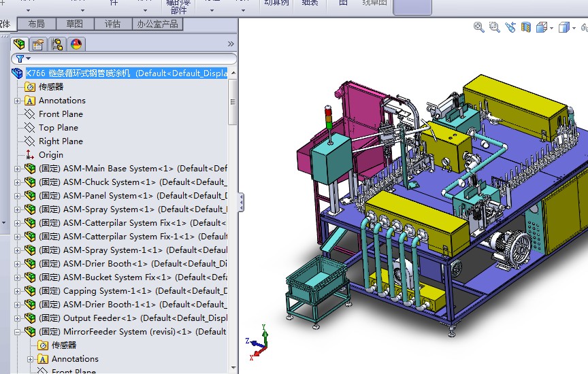The image size is (588, 374).
Task: Click the feature tree filter field
Action: (124, 58)
